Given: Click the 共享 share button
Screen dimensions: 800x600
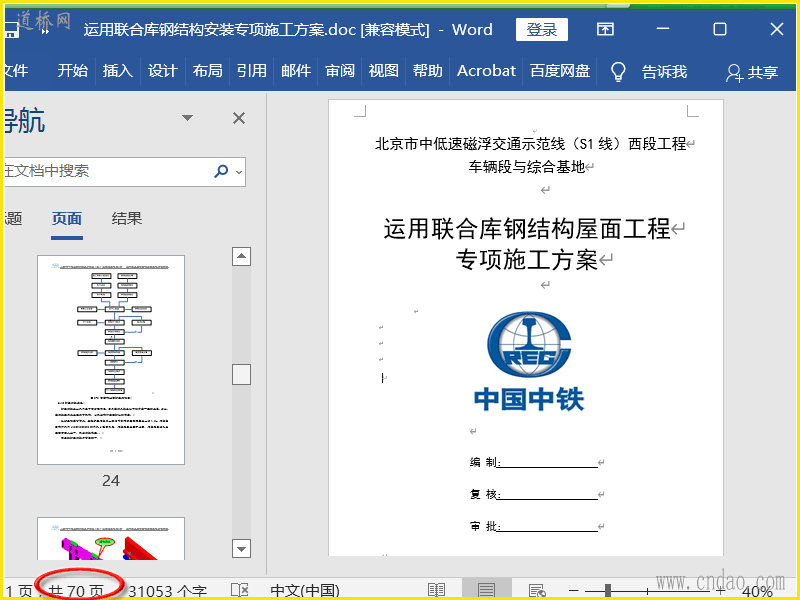Looking at the screenshot, I should [752, 72].
